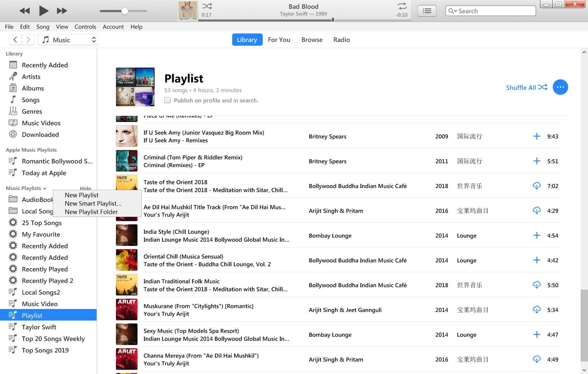Click the Playlist cover artwork collage
This screenshot has height=374, width=588.
135,87
